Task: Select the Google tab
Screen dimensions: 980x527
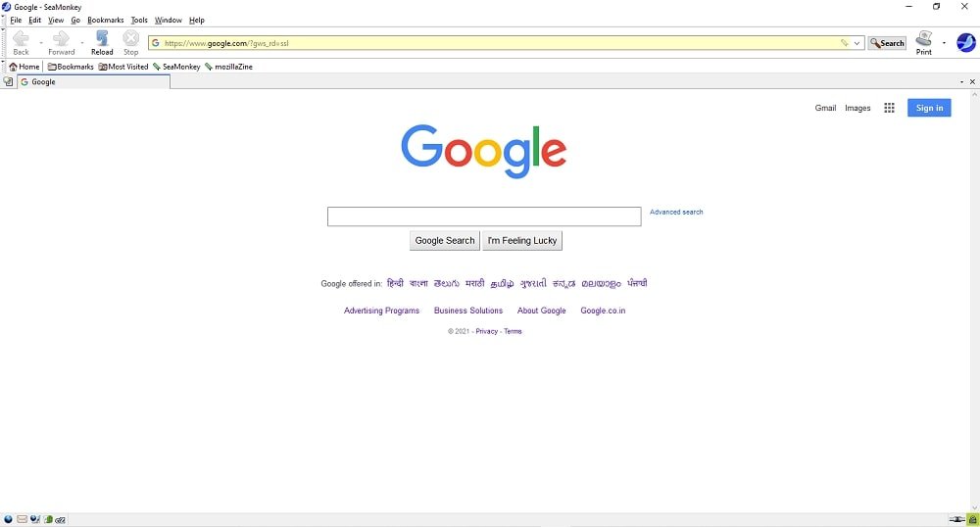Action: [93, 82]
